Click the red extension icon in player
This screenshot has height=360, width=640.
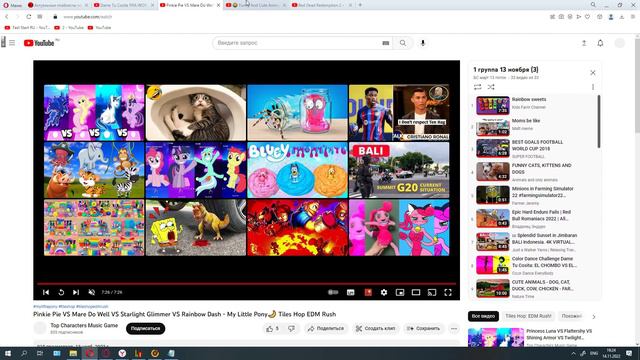(368, 292)
